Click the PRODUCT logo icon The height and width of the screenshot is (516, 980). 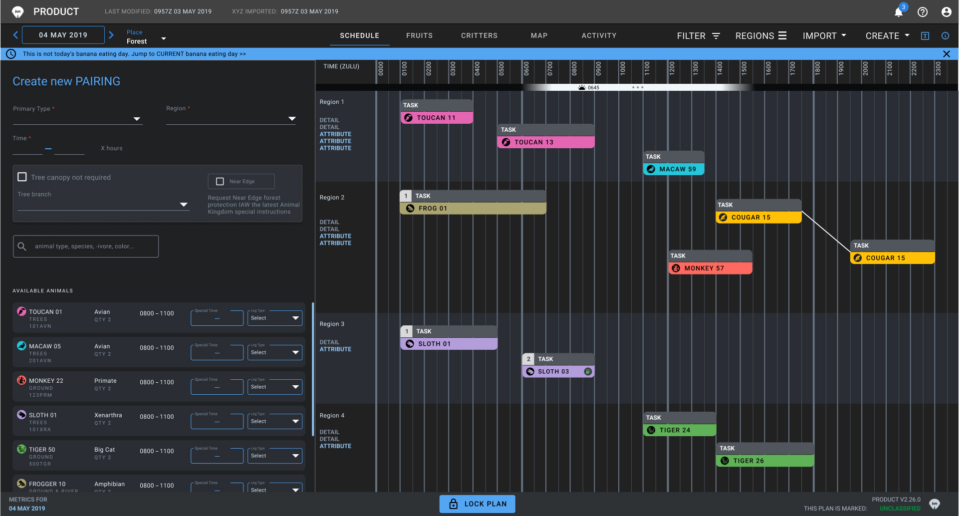(x=18, y=11)
